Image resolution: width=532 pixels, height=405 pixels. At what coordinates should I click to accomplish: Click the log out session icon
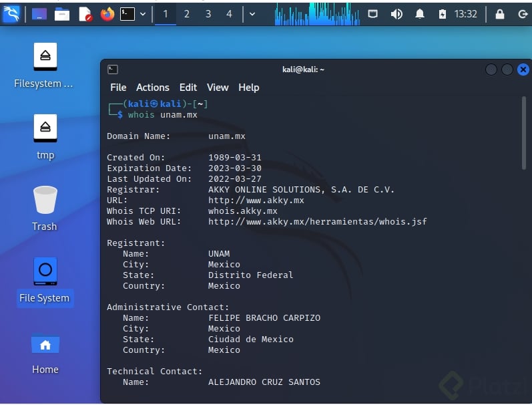(x=523, y=14)
